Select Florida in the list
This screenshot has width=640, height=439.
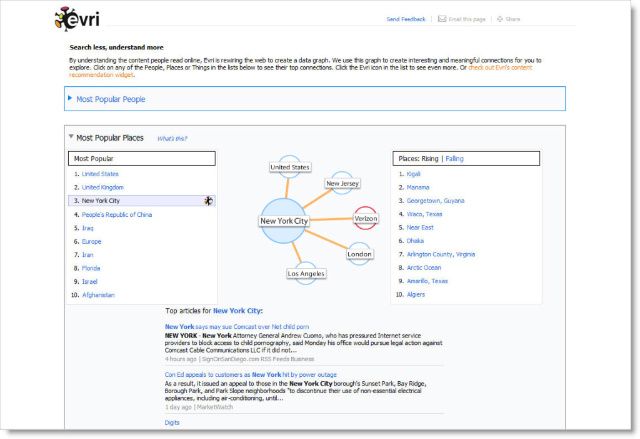coord(91,268)
